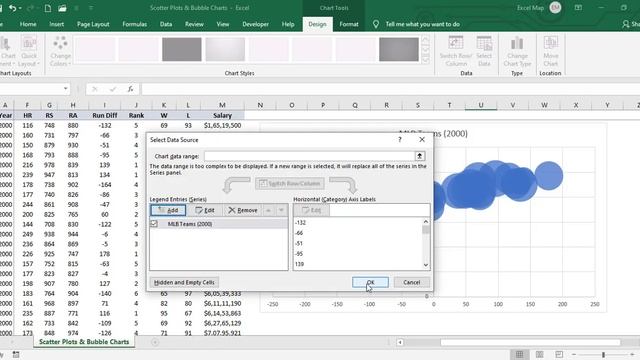Expand the Chart Styles gallery more arrow
Screen dimensions: 640x360
click(426, 59)
